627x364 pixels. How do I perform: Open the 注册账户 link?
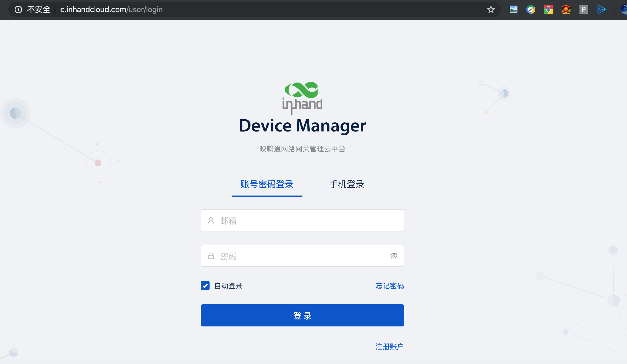point(390,347)
